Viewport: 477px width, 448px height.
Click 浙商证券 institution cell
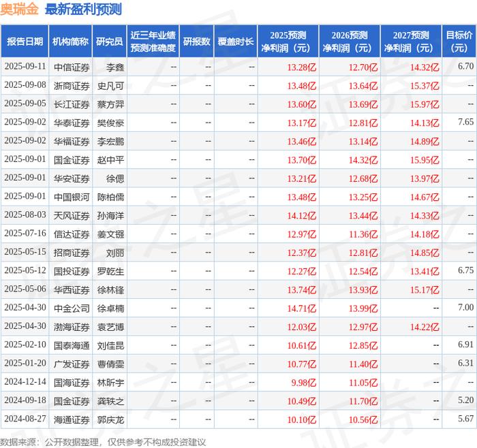click(72, 86)
